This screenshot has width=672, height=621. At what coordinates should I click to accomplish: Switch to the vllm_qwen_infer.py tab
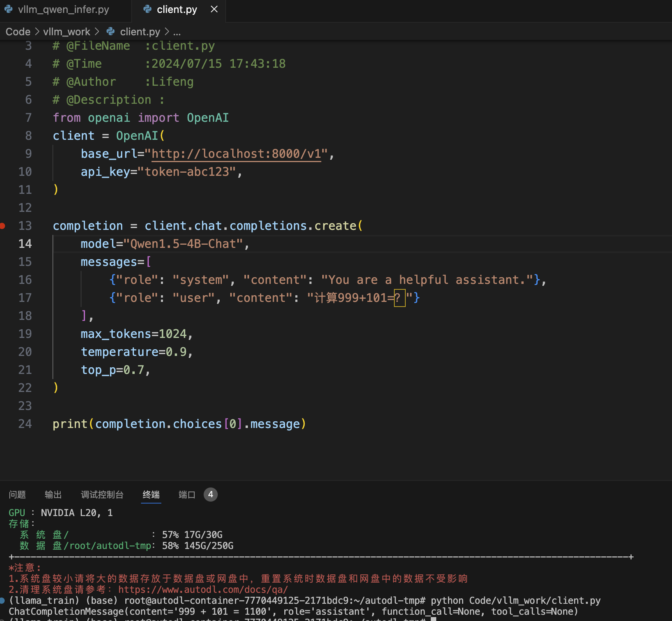[x=63, y=9]
